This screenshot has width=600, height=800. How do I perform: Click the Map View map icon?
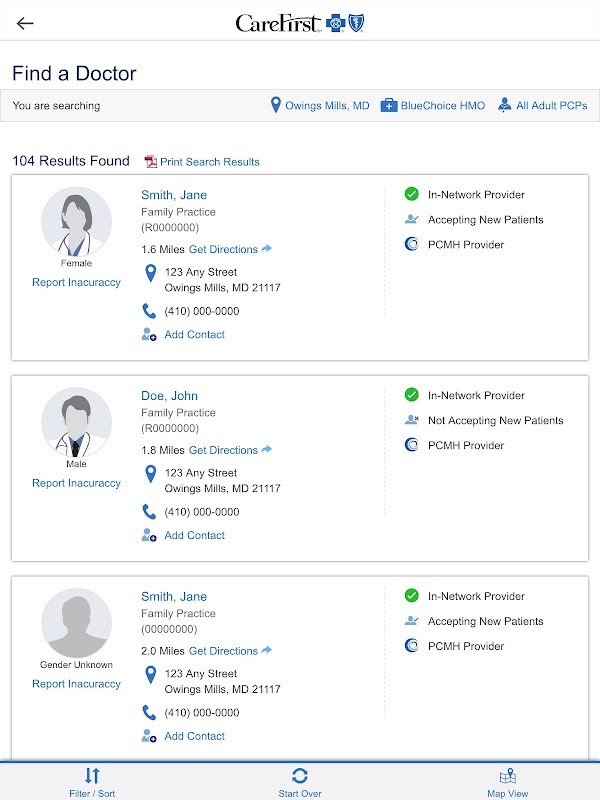(x=508, y=776)
